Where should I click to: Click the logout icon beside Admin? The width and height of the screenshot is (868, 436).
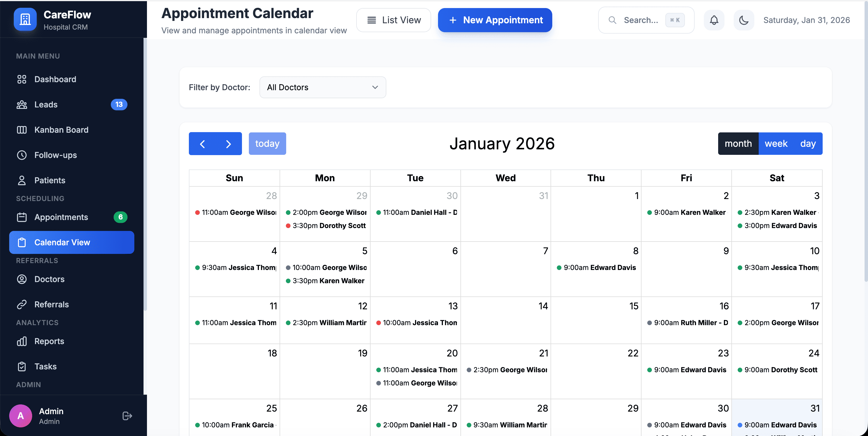tap(127, 416)
